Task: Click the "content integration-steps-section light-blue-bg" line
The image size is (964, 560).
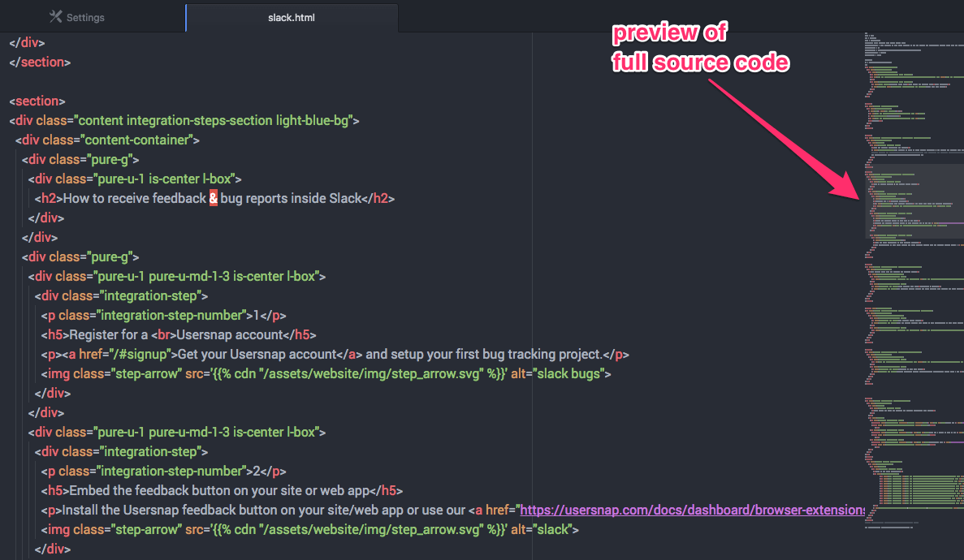Action: pos(184,120)
